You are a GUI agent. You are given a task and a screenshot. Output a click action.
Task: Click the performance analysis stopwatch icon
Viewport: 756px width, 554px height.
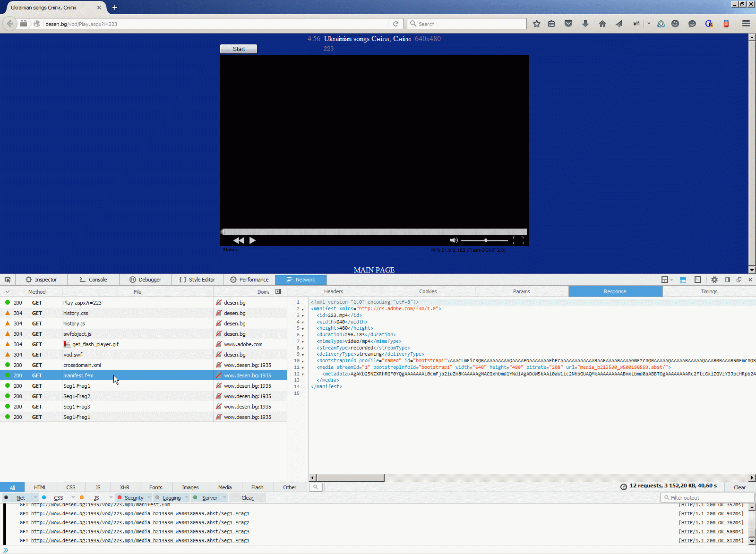(x=623, y=486)
